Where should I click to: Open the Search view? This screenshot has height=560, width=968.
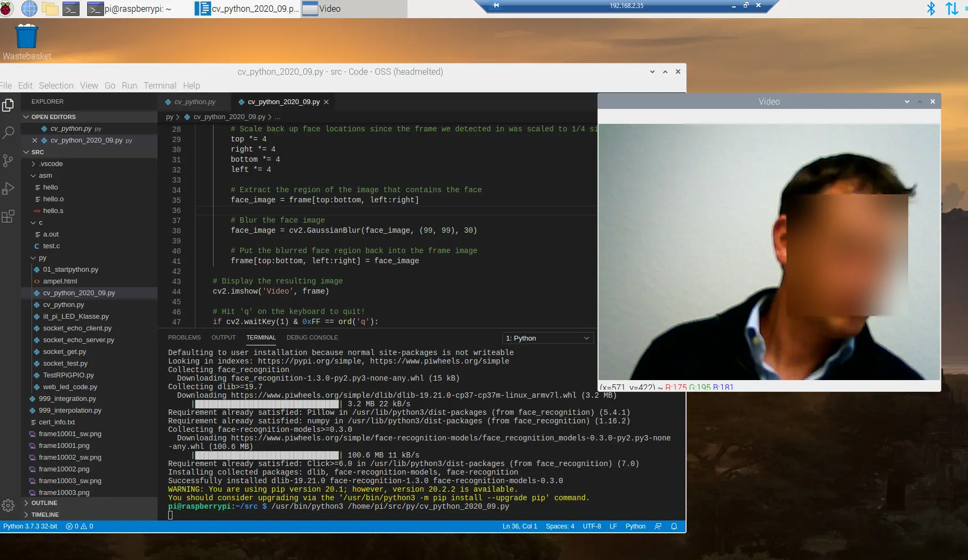coord(8,133)
